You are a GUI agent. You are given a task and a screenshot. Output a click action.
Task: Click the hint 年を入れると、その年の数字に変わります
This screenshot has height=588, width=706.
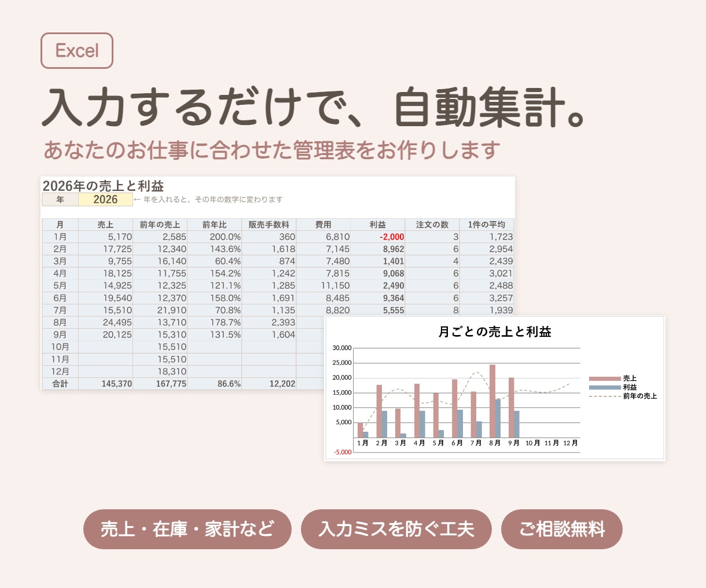click(x=213, y=200)
